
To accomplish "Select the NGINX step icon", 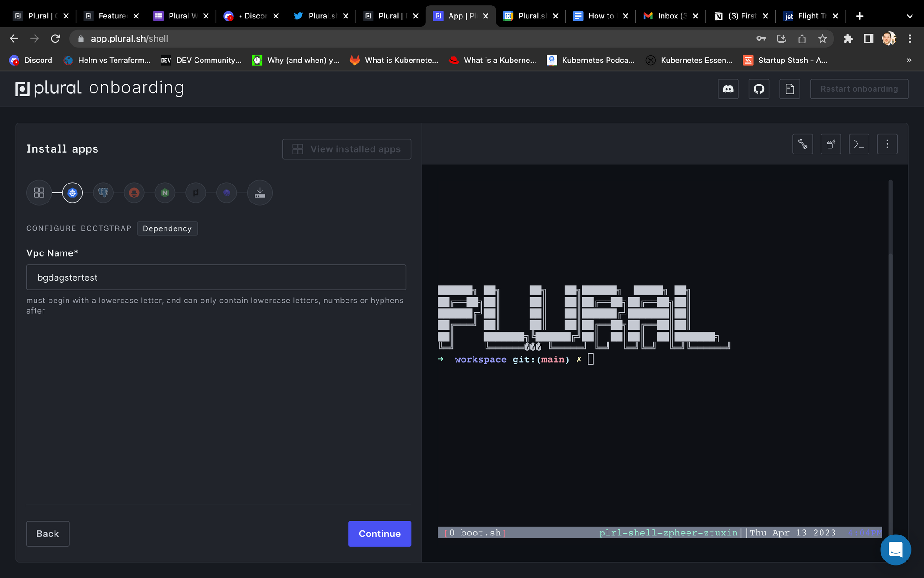I will tap(165, 193).
